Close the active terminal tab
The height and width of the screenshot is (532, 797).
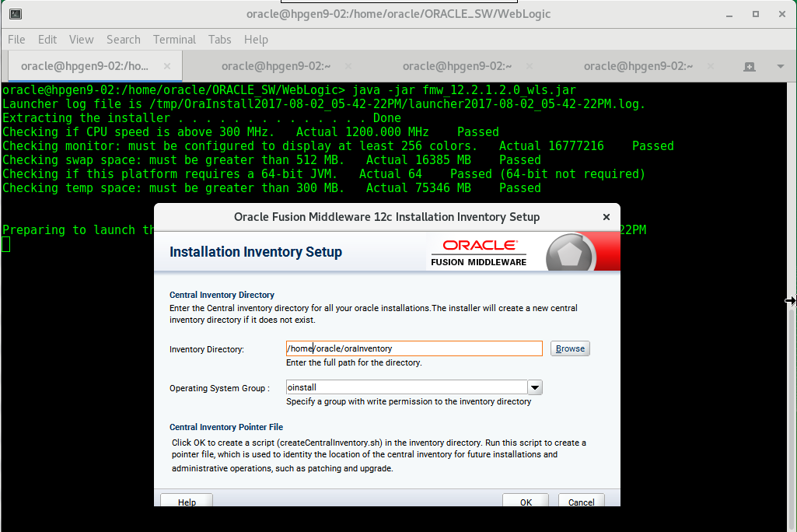tap(166, 67)
